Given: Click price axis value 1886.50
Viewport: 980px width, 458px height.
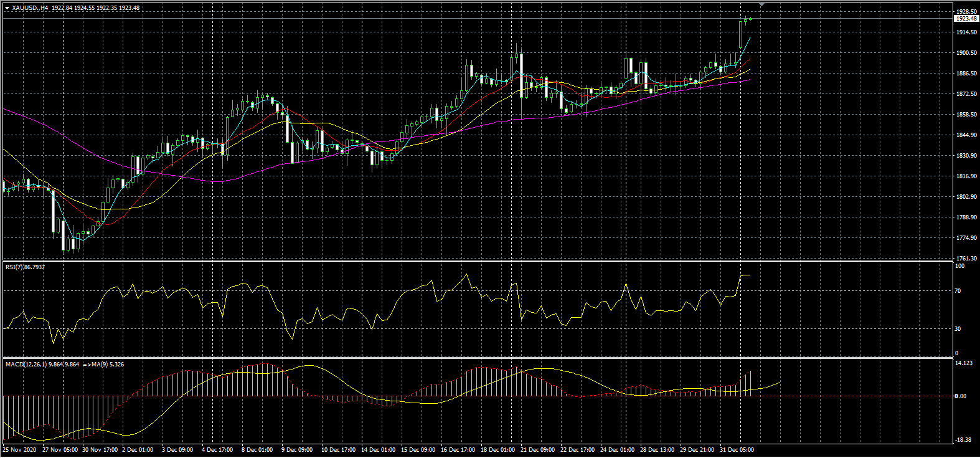Looking at the screenshot, I should click(966, 74).
